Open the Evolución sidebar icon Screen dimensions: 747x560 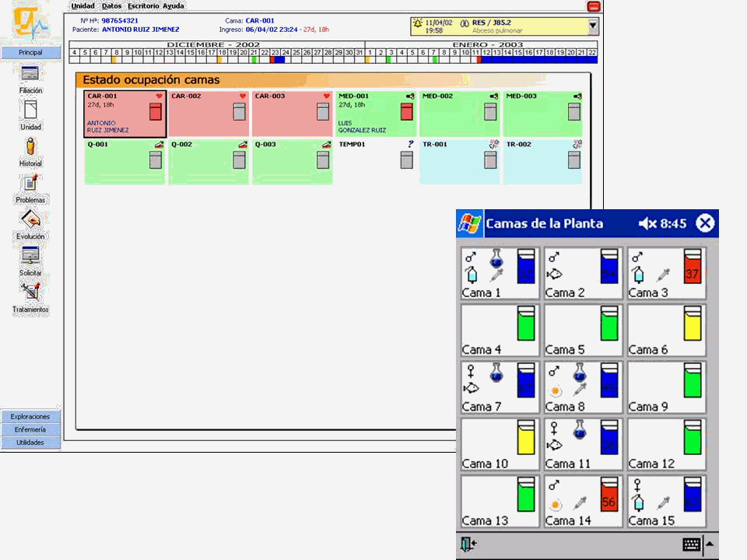point(30,220)
